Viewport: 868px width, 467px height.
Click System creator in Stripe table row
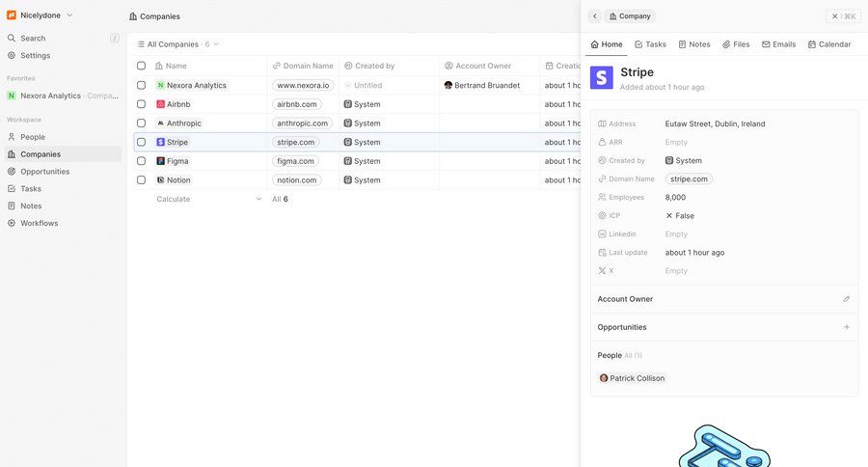tap(362, 142)
